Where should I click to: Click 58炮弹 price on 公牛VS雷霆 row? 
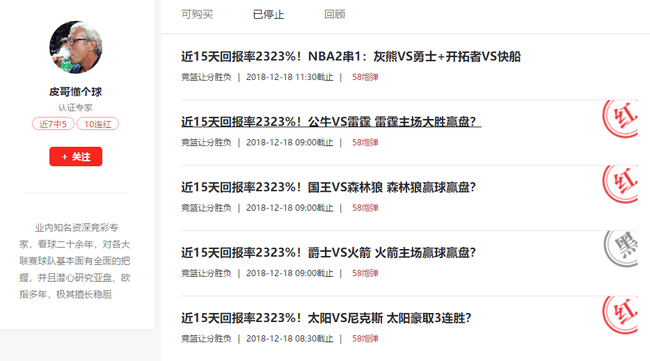click(x=365, y=143)
